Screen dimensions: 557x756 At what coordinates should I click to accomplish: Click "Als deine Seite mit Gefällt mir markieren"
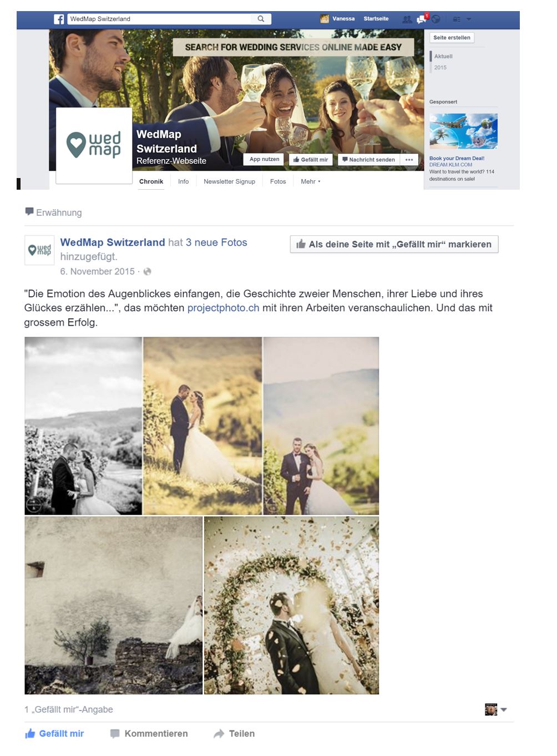point(394,245)
